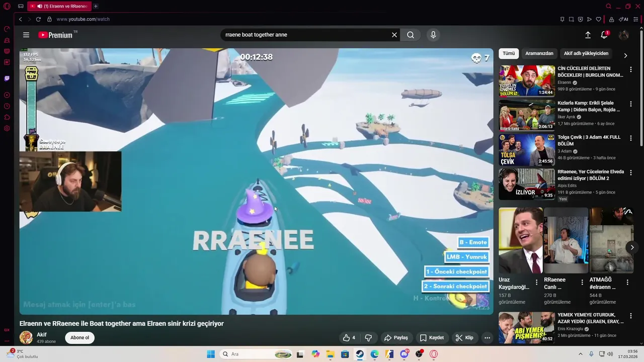
Task: Open more actions three-dot menu under video
Action: [487, 338]
